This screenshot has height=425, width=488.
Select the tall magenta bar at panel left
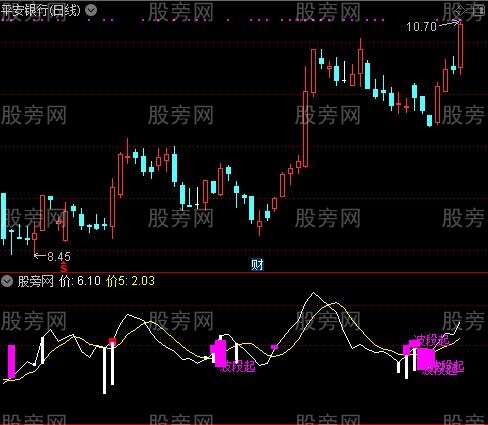coord(12,361)
